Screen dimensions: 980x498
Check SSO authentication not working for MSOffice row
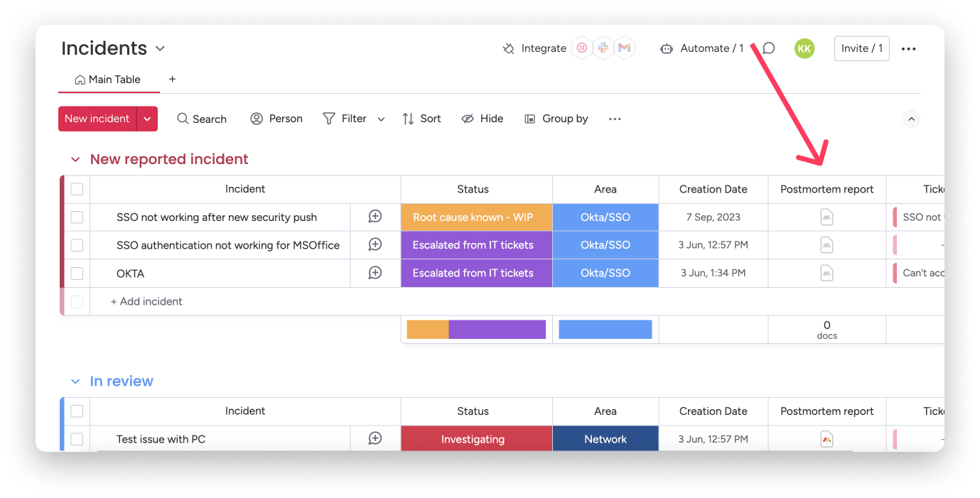point(77,245)
